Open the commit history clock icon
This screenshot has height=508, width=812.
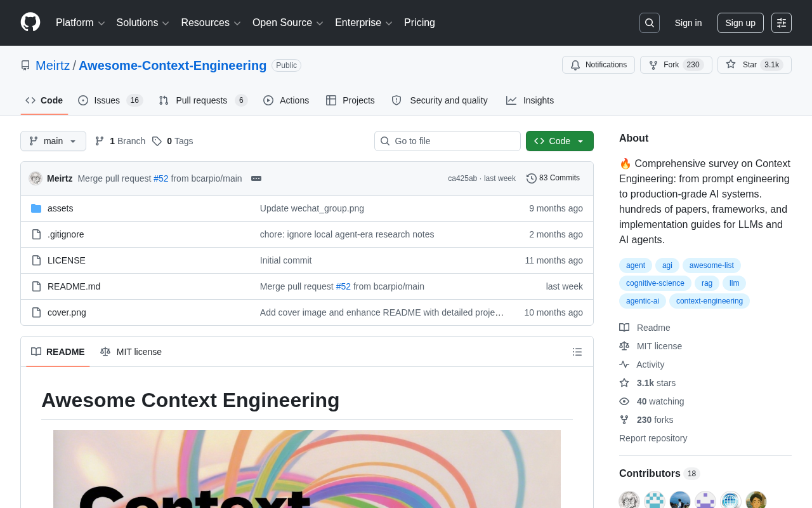(532, 178)
